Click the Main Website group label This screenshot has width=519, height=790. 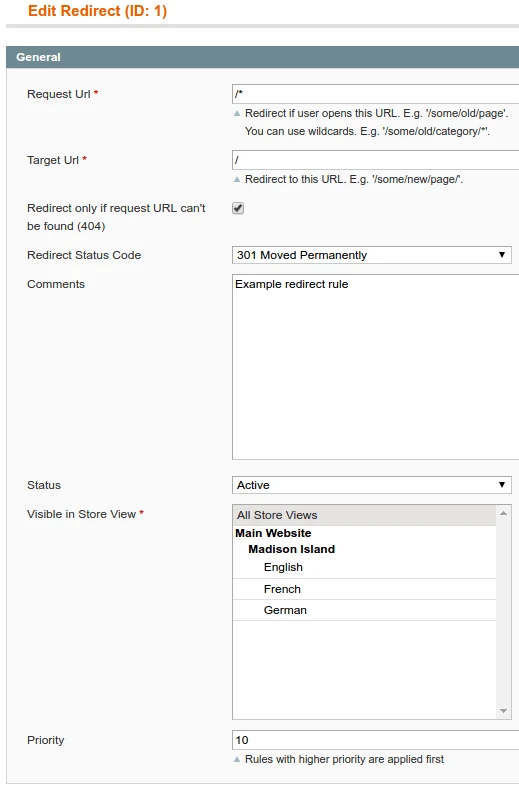[273, 533]
